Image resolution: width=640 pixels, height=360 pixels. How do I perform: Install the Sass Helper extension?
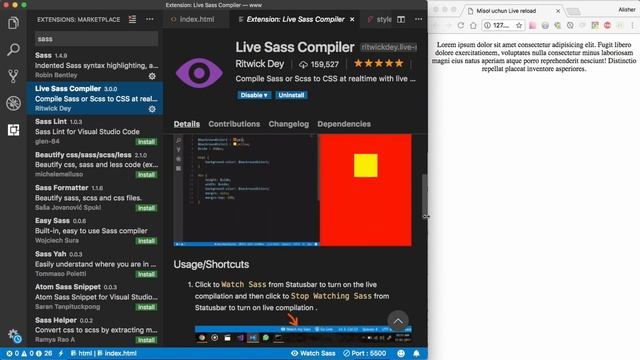[x=146, y=340]
